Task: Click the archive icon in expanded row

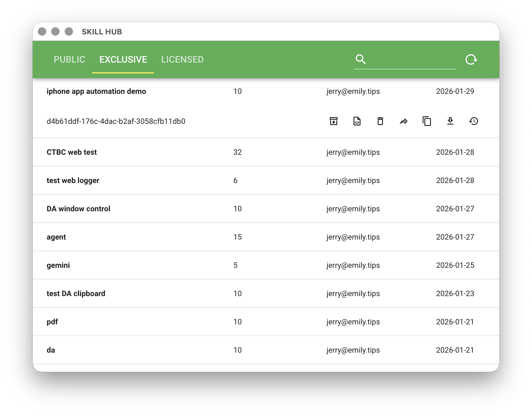Action: click(x=333, y=121)
